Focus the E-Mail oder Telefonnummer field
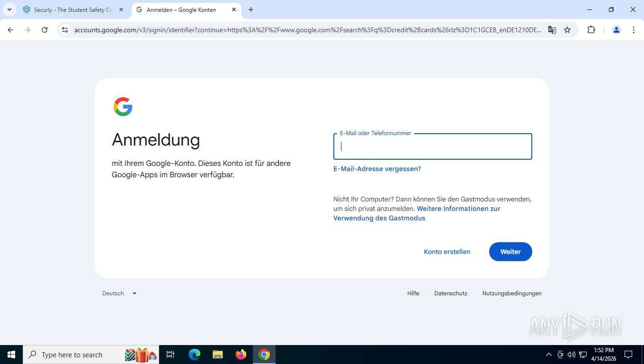Viewport: 644px width, 364px height. pyautogui.click(x=433, y=146)
